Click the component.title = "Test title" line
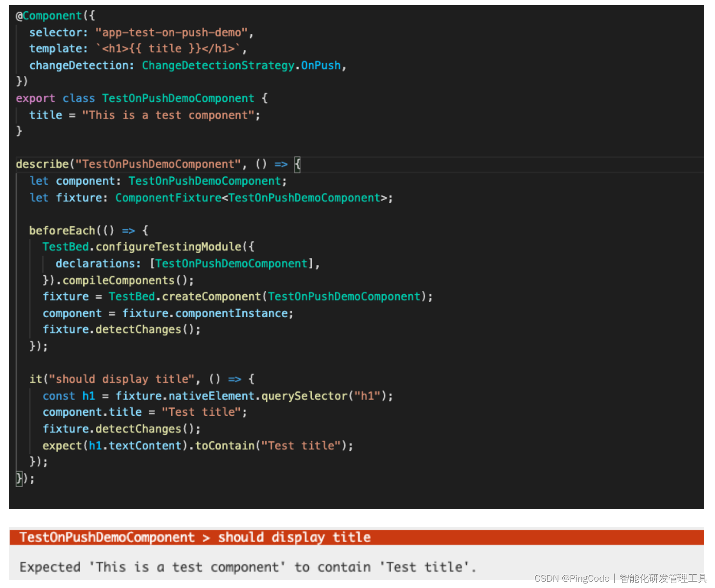This screenshot has height=588, width=715. (145, 412)
